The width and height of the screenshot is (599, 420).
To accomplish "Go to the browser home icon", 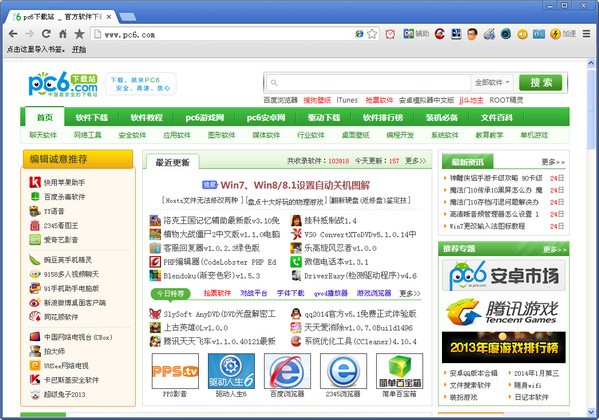I will pyautogui.click(x=63, y=34).
